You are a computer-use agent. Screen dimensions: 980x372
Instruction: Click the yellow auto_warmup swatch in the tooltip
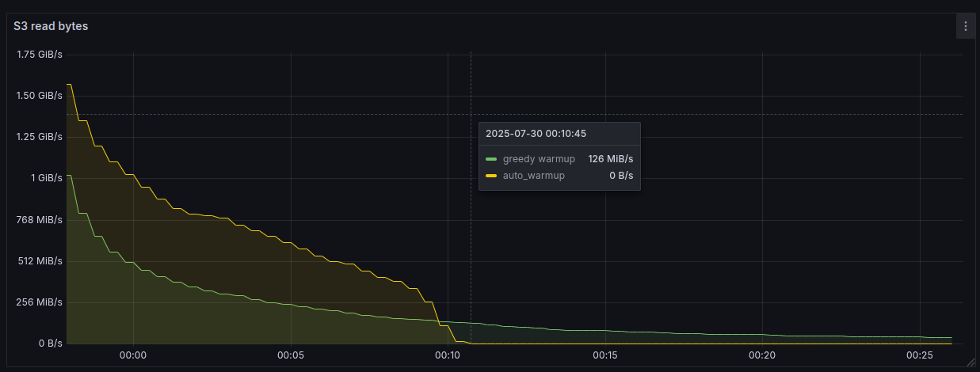click(491, 176)
